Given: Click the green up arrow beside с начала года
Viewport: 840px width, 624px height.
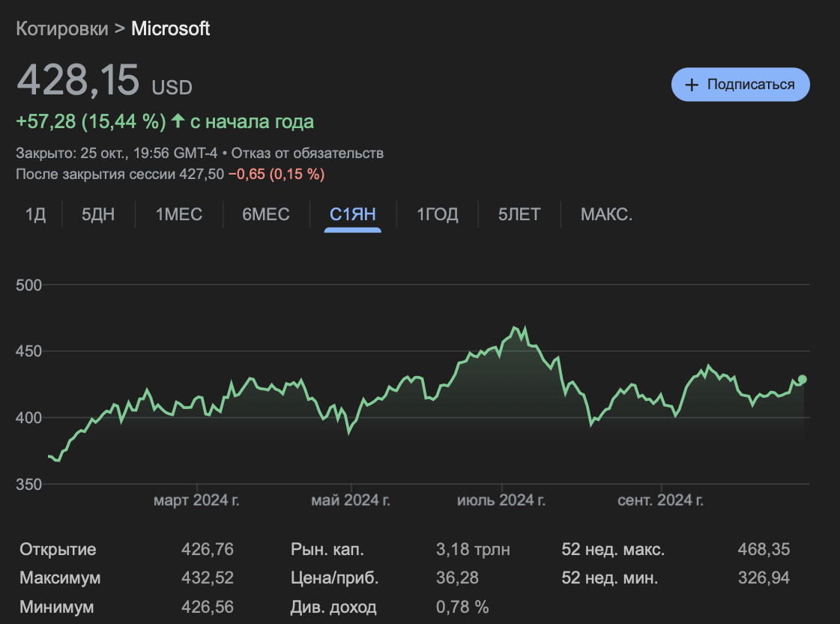Looking at the screenshot, I should tap(178, 121).
